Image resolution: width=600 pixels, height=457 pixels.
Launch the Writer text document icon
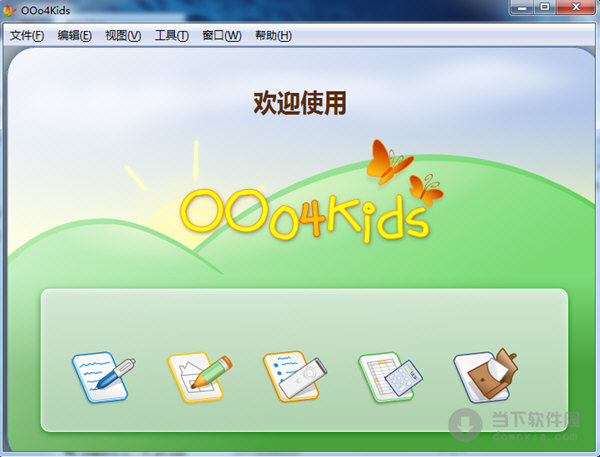tap(103, 377)
